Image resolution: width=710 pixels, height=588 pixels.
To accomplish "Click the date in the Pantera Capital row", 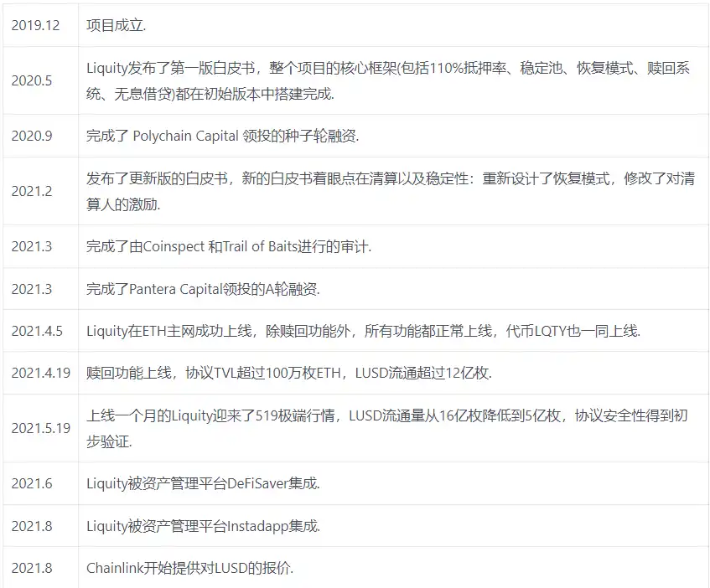I will tap(32, 289).
